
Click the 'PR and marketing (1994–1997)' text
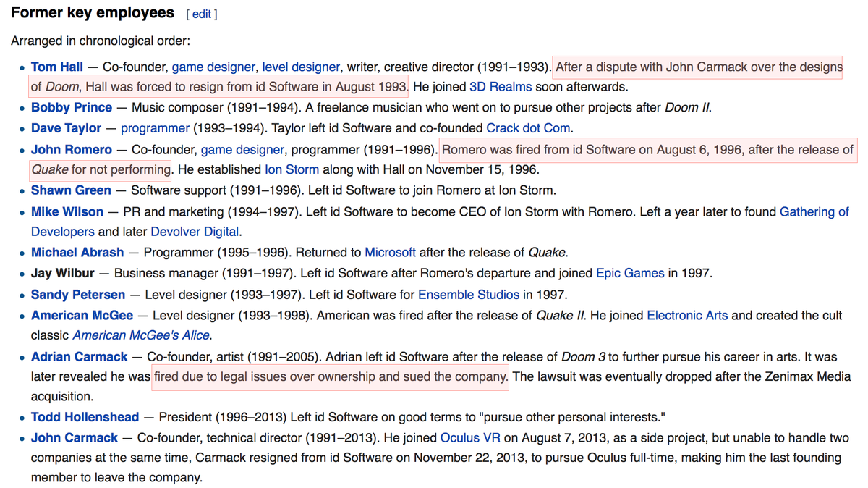pos(213,212)
